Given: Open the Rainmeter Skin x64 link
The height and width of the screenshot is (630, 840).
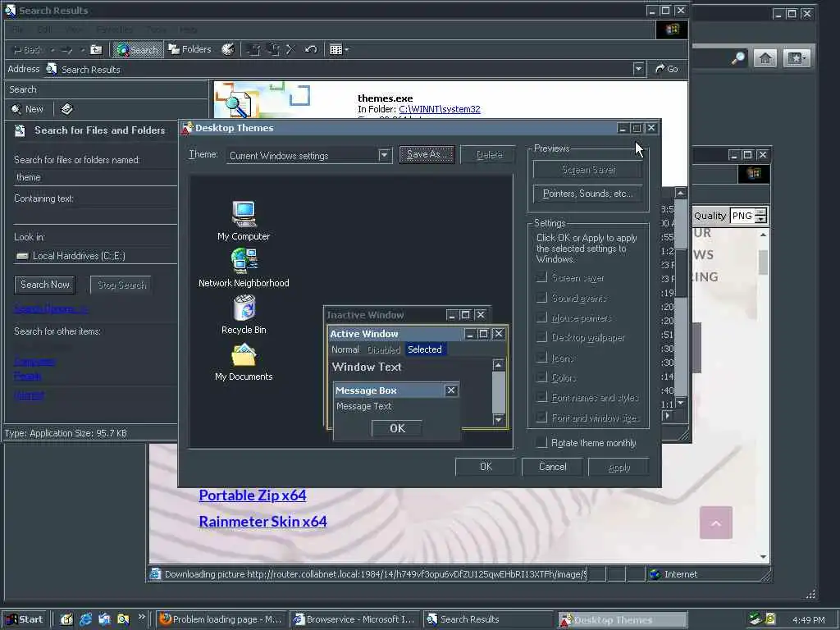Looking at the screenshot, I should click(x=262, y=522).
